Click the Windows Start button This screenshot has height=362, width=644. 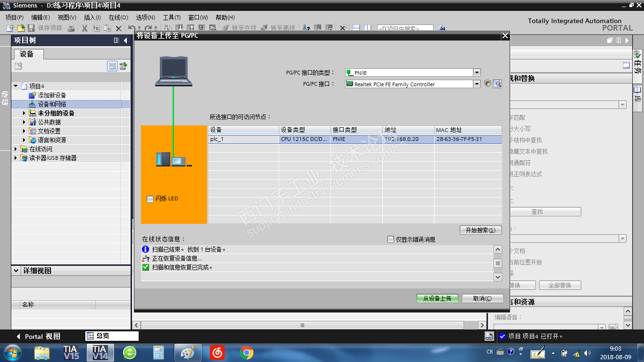(x=13, y=352)
